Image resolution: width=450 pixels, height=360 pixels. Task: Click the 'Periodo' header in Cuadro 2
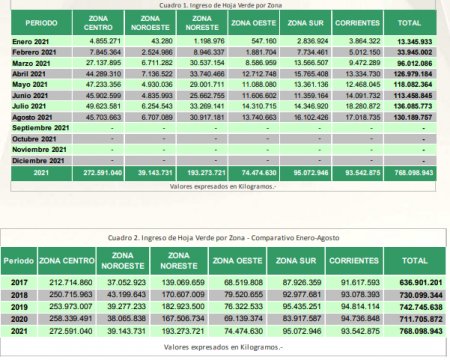[x=19, y=261]
